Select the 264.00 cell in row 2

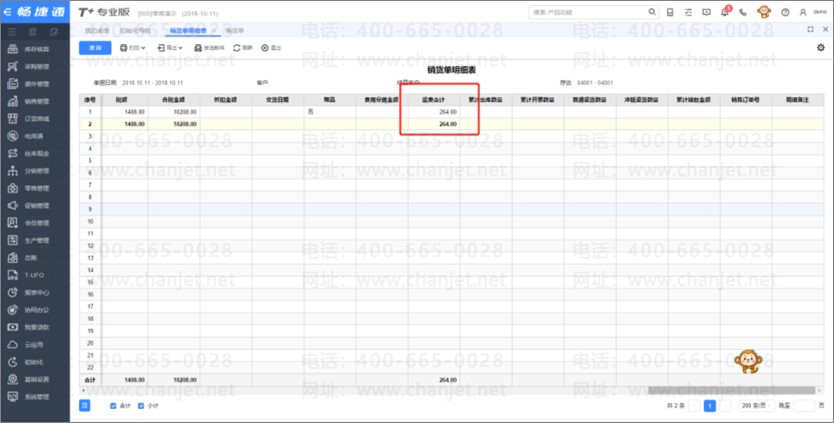433,124
